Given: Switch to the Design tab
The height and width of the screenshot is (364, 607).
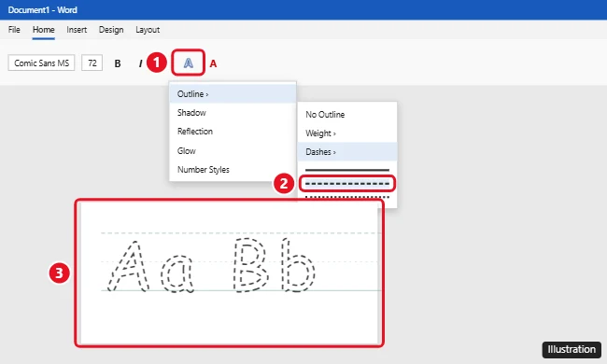Looking at the screenshot, I should [x=111, y=30].
